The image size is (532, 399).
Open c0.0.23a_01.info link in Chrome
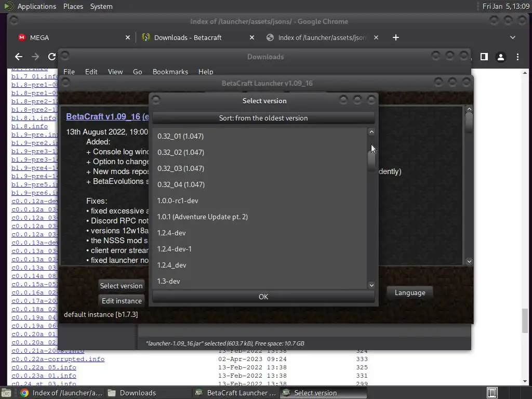(44, 376)
